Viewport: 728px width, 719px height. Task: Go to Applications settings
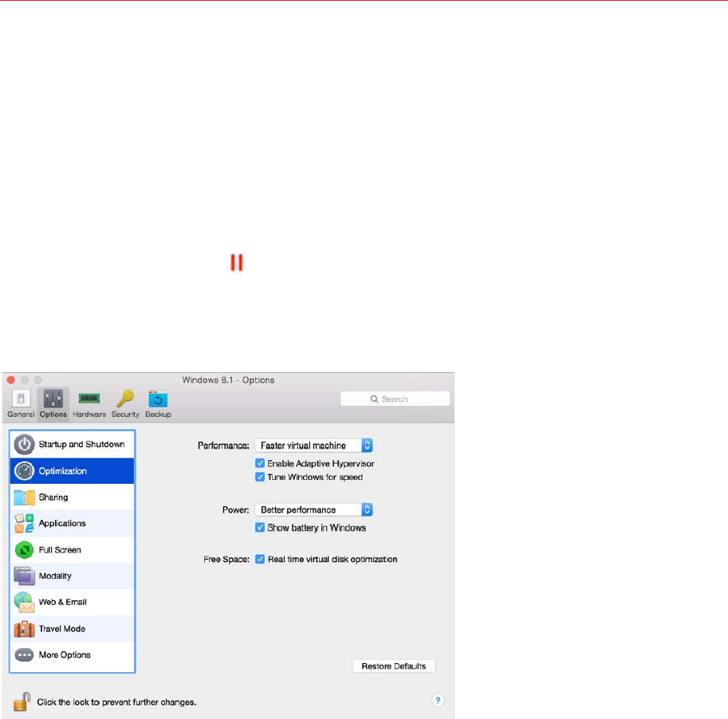(72, 523)
